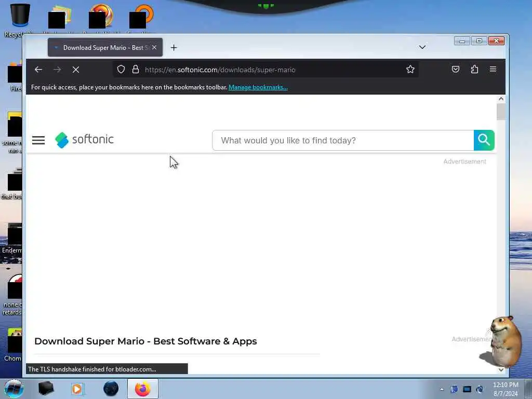
Task: Go back using the Firefox back arrow
Action: click(38, 70)
